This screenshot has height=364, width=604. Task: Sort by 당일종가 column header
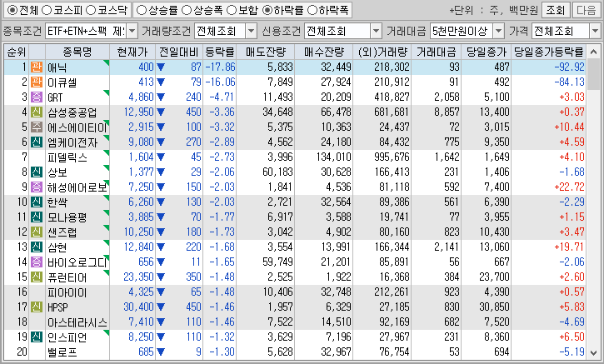(x=487, y=52)
